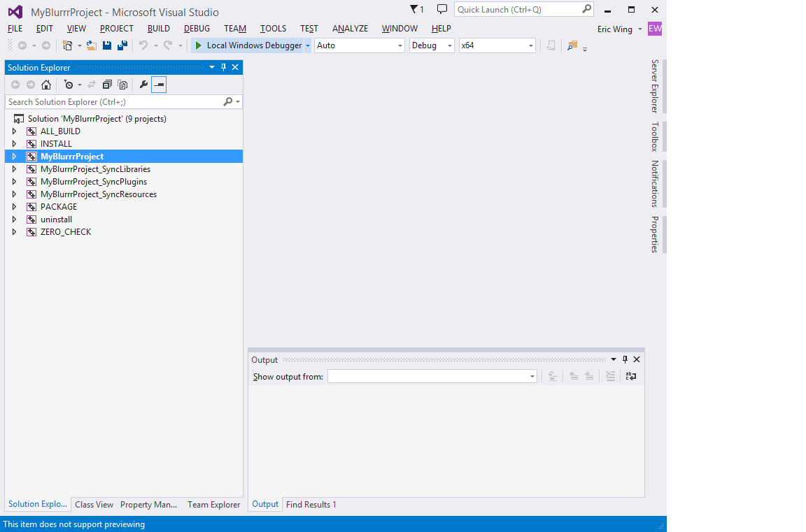Click the Collapse All icon in Solution Explorer
Screen dimensions: 806x532
pyautogui.click(x=107, y=85)
